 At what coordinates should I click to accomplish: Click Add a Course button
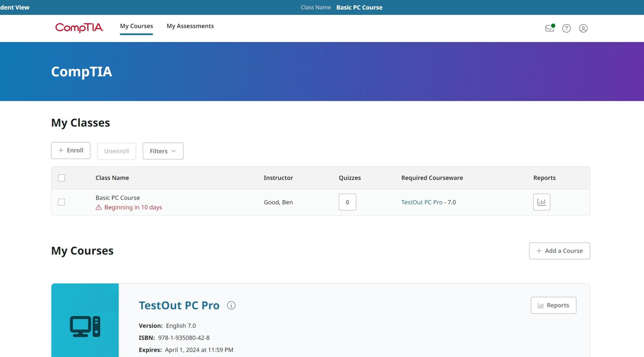pos(559,251)
